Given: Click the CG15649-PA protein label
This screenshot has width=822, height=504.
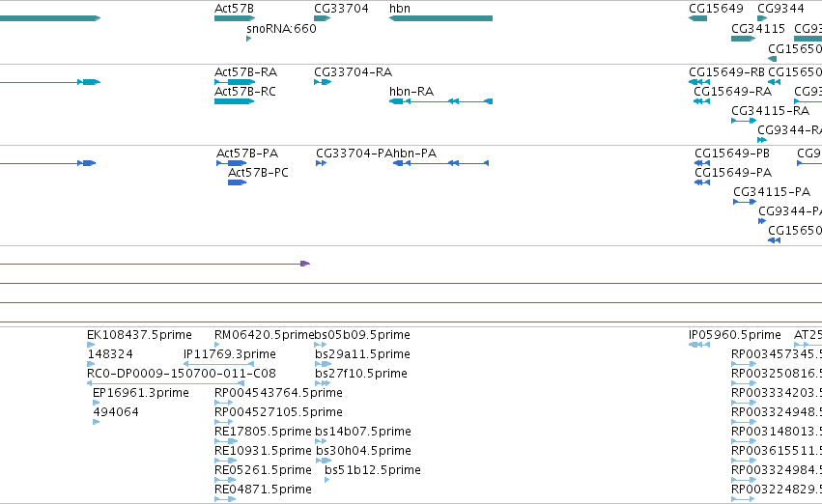Looking at the screenshot, I should point(733,173).
